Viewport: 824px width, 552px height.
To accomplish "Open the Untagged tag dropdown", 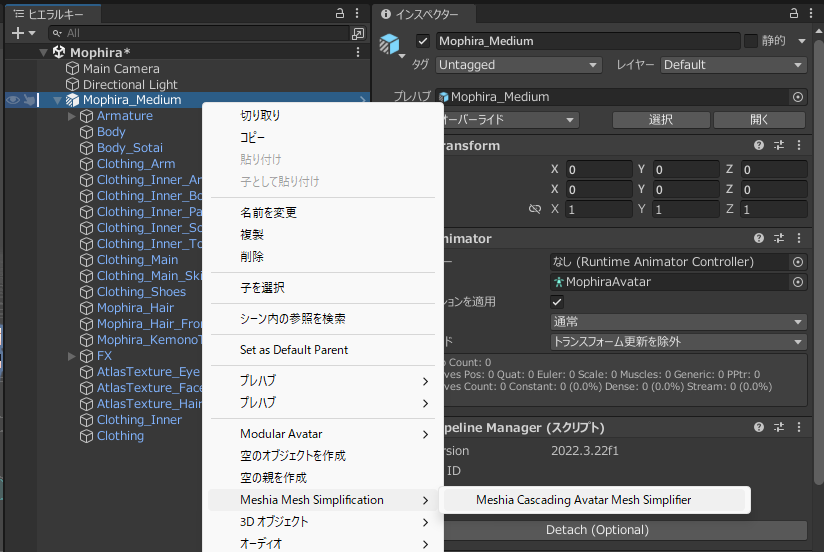I will 518,65.
